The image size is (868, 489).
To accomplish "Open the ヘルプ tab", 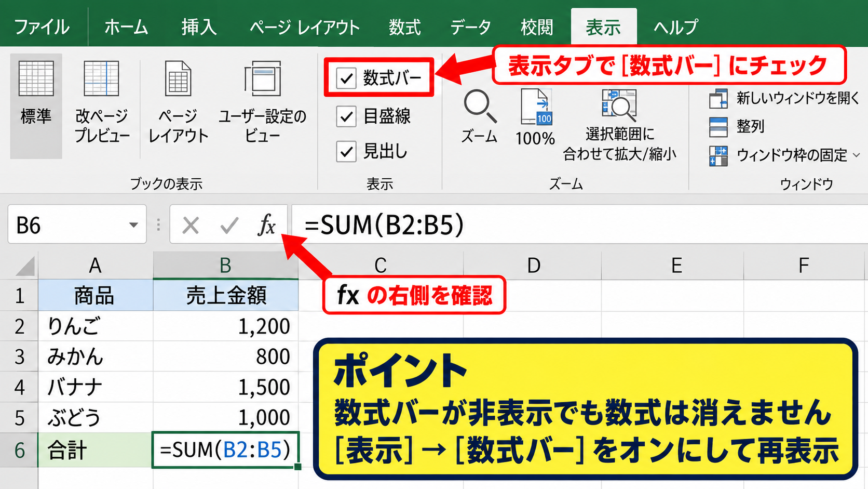I will click(675, 27).
